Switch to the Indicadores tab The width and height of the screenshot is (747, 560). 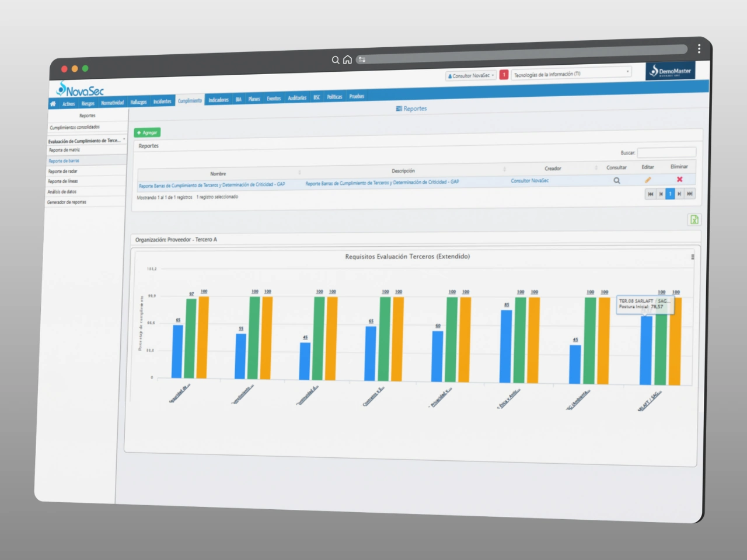(x=218, y=100)
